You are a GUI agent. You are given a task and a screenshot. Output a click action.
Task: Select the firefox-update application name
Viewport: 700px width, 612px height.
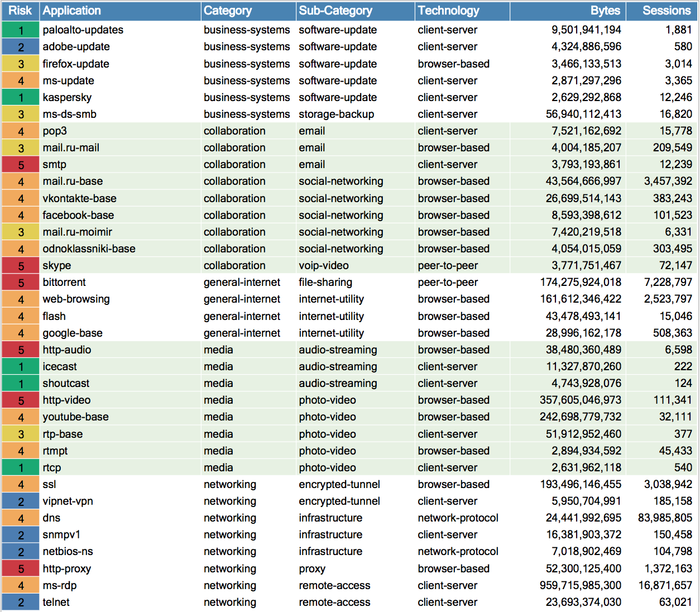coord(76,64)
